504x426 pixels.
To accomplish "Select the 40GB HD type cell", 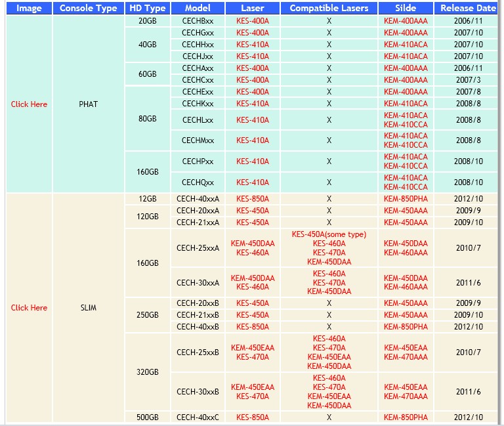I will (x=148, y=45).
